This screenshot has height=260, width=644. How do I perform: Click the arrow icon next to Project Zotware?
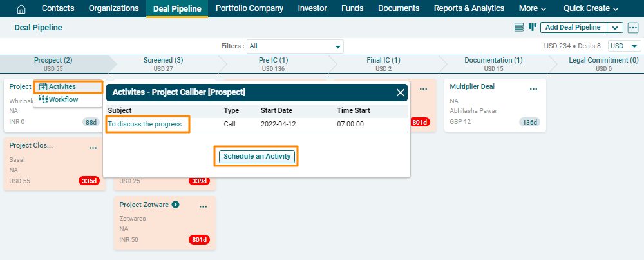[175, 205]
